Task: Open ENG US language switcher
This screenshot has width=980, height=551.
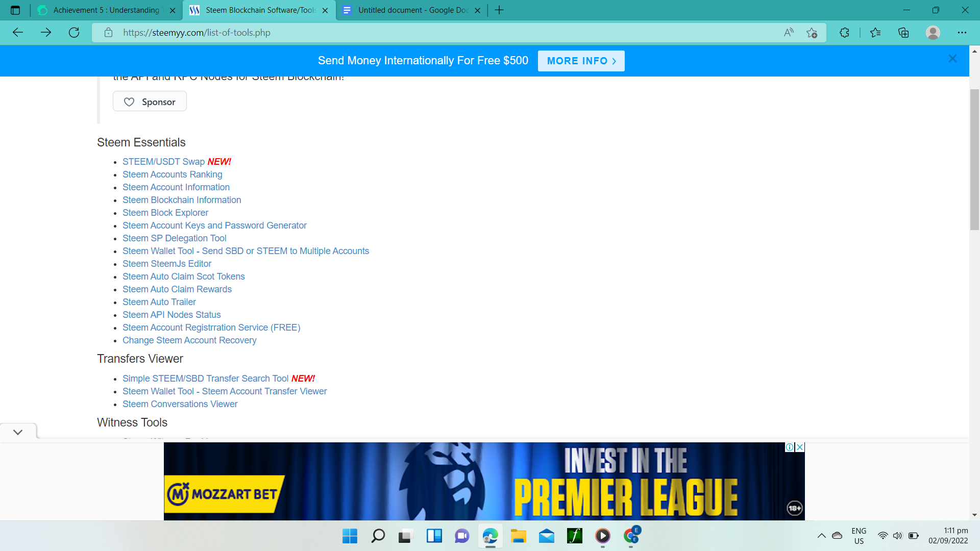Action: pyautogui.click(x=859, y=536)
